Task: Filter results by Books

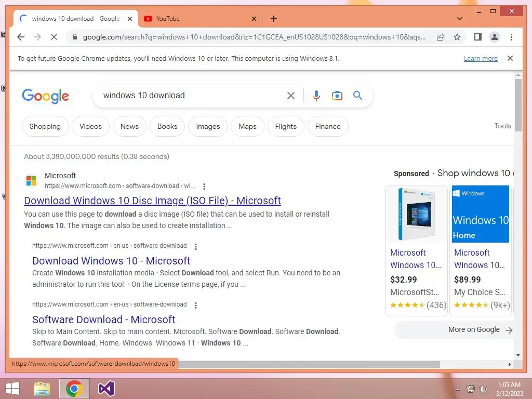Action: (x=167, y=126)
